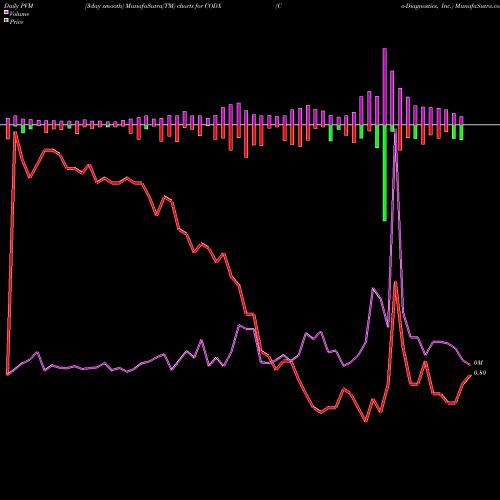Click the tallest magenta volume bar
This screenshot has height=500, width=500.
pos(385,87)
